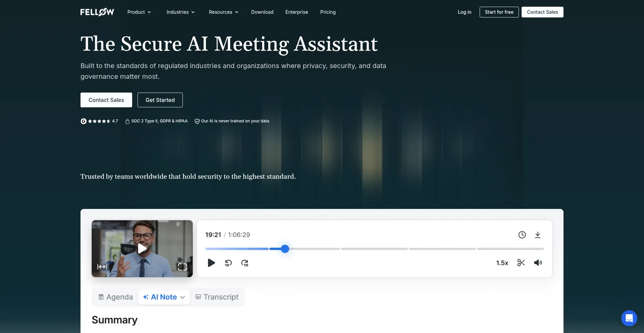This screenshot has height=333, width=644.
Task: Click the lock icon beside SOC 2 Type II
Action: click(x=127, y=121)
